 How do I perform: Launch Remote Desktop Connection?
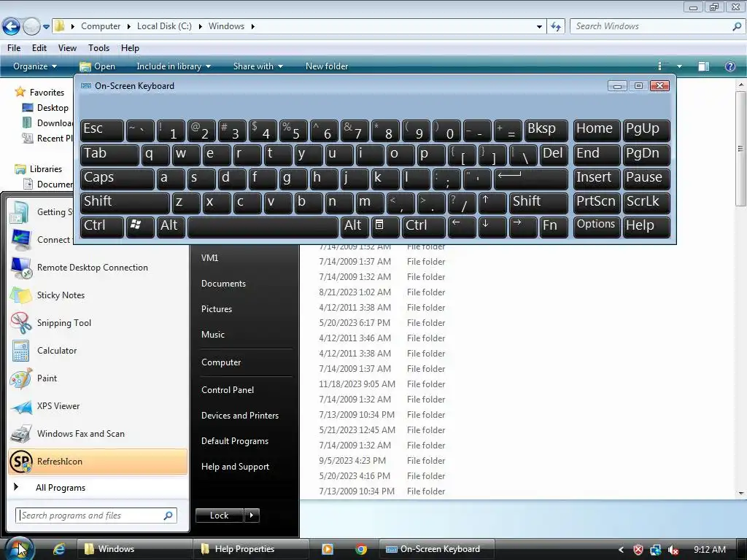[x=98, y=268]
